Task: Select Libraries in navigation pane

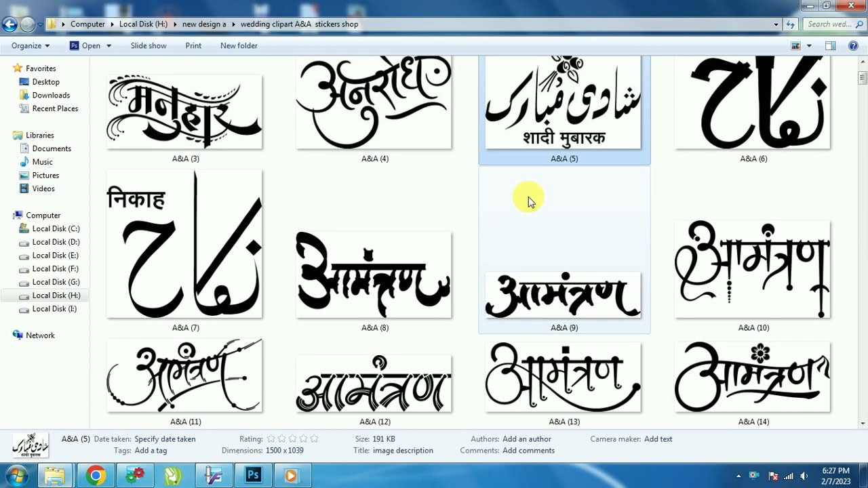Action: [40, 136]
